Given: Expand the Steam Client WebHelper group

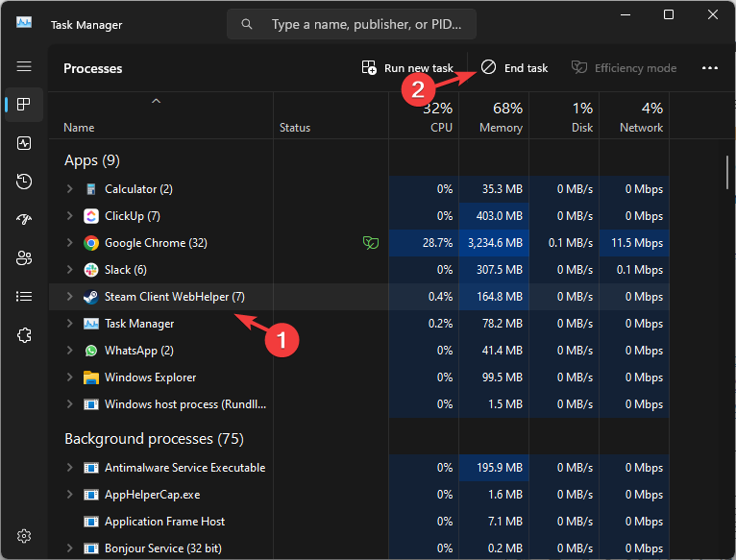Looking at the screenshot, I should 69,297.
